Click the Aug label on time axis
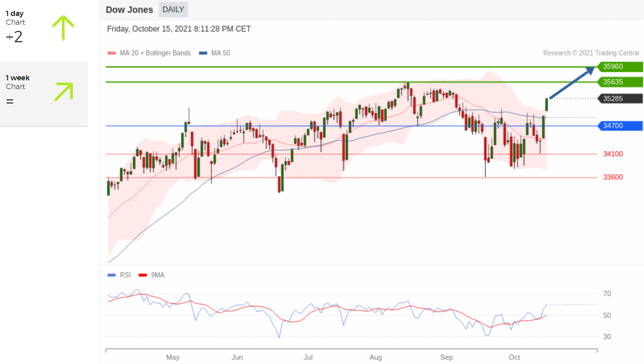The height and width of the screenshot is (364, 644). 376,357
